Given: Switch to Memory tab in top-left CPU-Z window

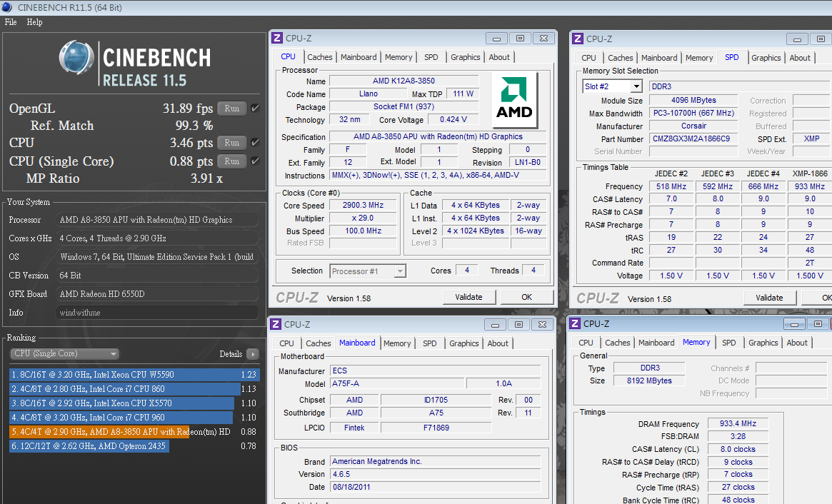Looking at the screenshot, I should (x=399, y=57).
